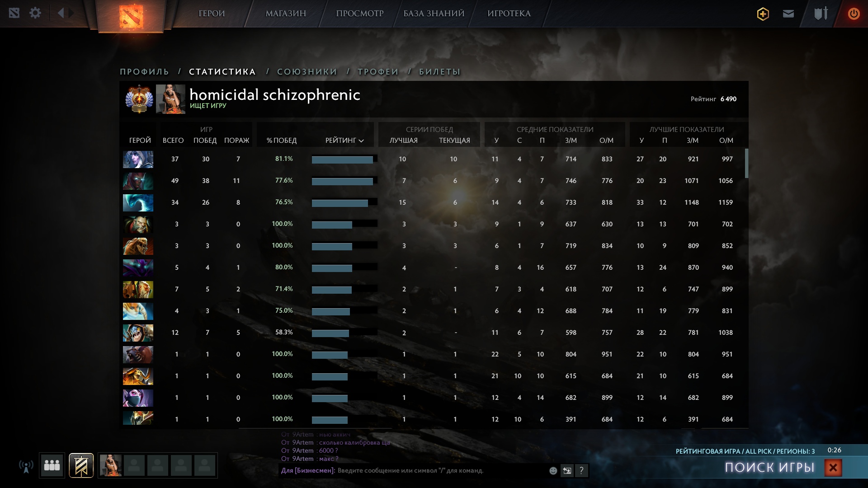
Task: Click the best З/М value 1071
Action: click(x=692, y=181)
